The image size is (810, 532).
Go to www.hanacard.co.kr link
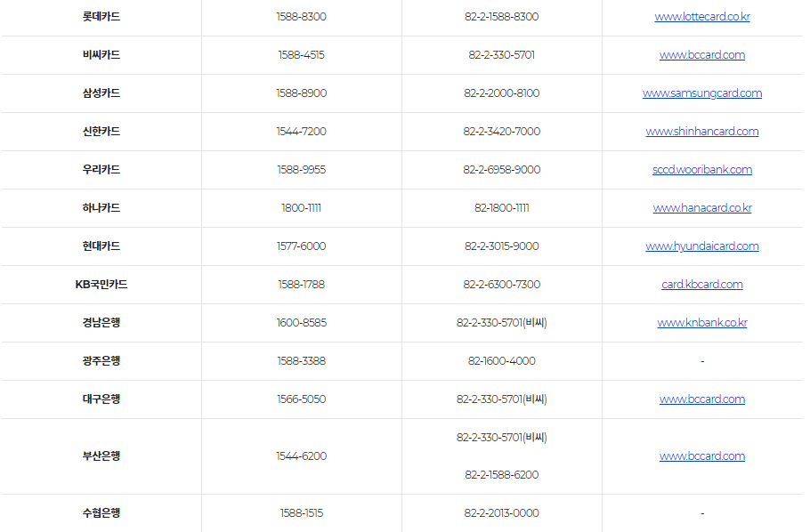(x=702, y=207)
